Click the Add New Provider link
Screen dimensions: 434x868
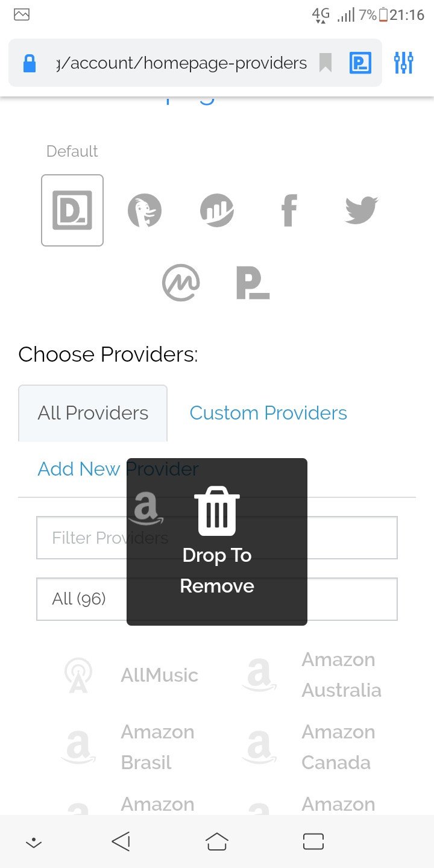pyautogui.click(x=78, y=469)
